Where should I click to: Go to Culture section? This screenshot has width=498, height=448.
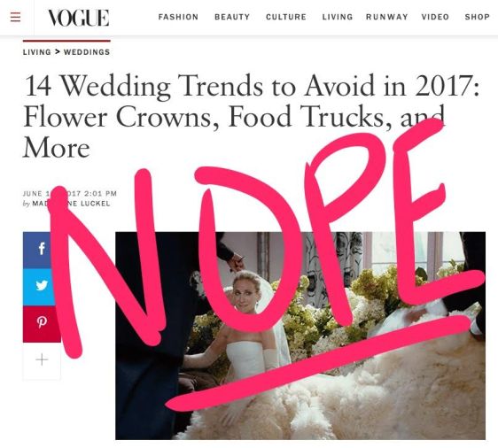pyautogui.click(x=286, y=17)
